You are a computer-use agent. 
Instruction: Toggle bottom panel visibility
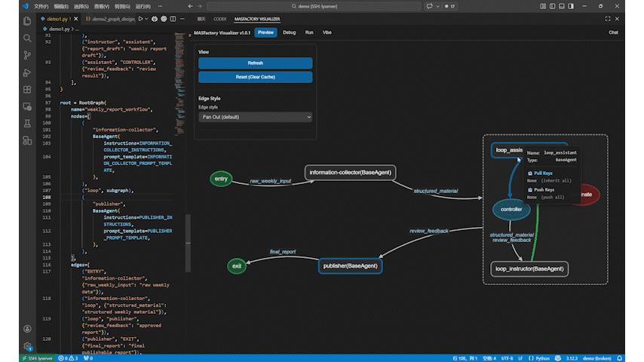pyautogui.click(x=562, y=6)
